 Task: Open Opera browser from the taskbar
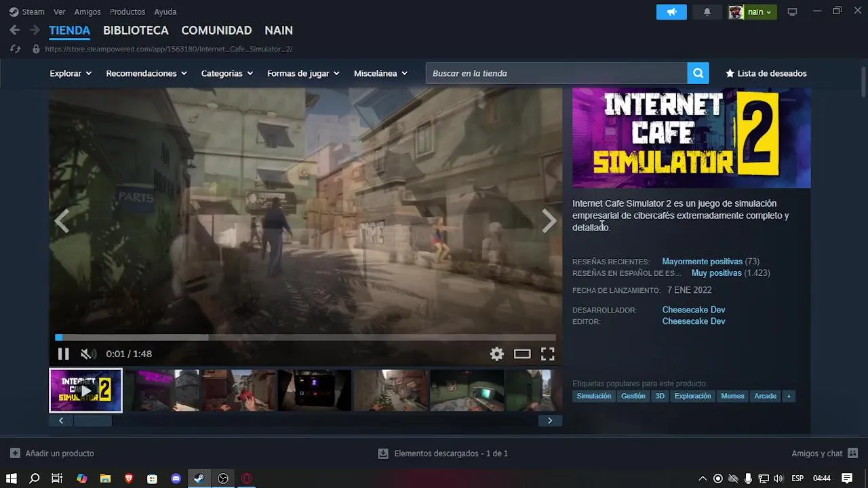click(247, 479)
